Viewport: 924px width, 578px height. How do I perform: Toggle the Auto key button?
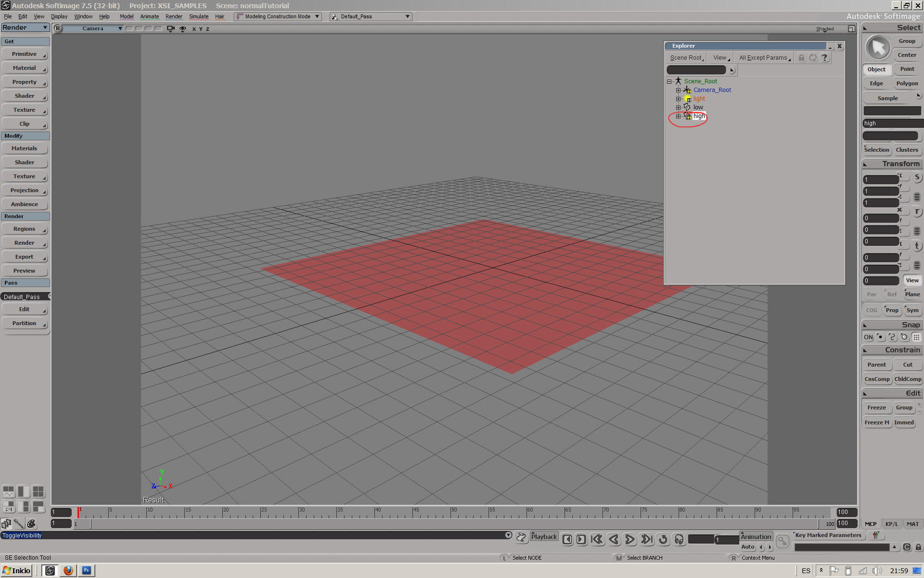click(x=748, y=547)
